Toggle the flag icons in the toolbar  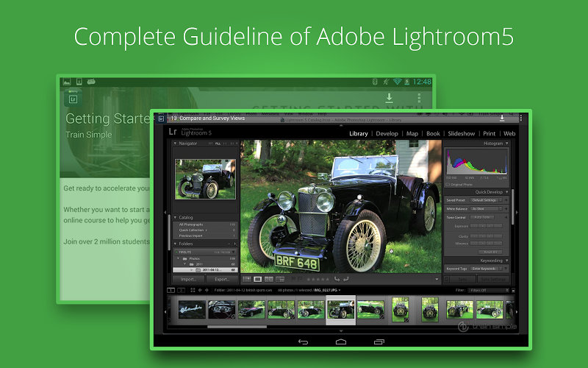(x=296, y=279)
